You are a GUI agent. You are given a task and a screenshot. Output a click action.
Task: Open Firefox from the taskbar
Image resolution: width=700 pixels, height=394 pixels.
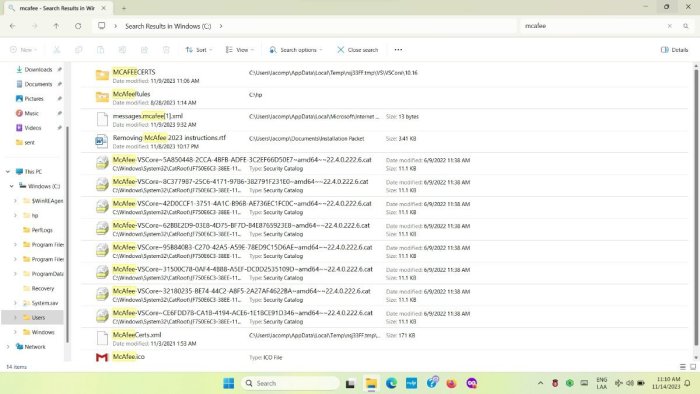(x=451, y=383)
